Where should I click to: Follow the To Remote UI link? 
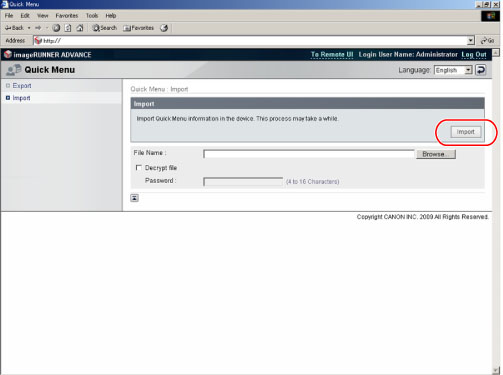point(332,55)
